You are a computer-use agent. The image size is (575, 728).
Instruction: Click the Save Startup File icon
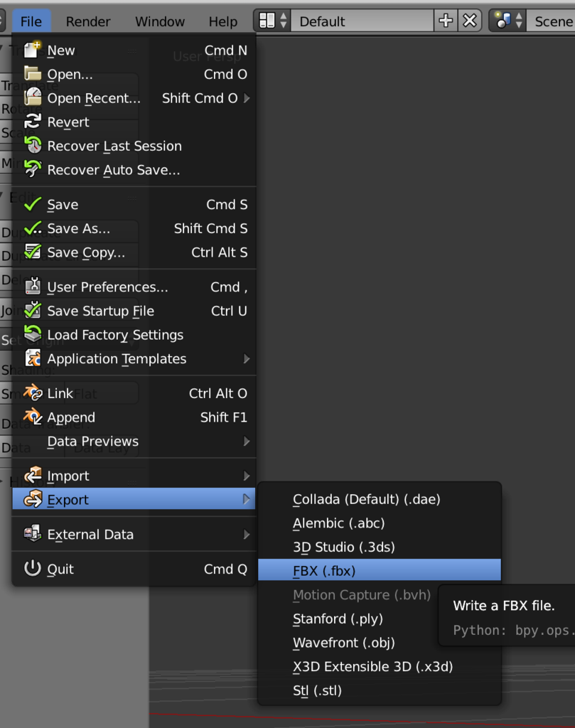pyautogui.click(x=33, y=310)
